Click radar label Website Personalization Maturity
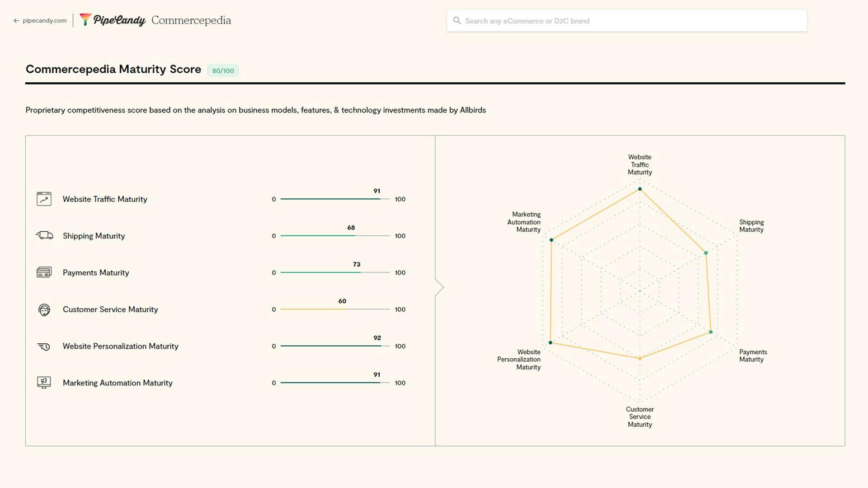Viewport: 868px width, 488px height. click(519, 360)
